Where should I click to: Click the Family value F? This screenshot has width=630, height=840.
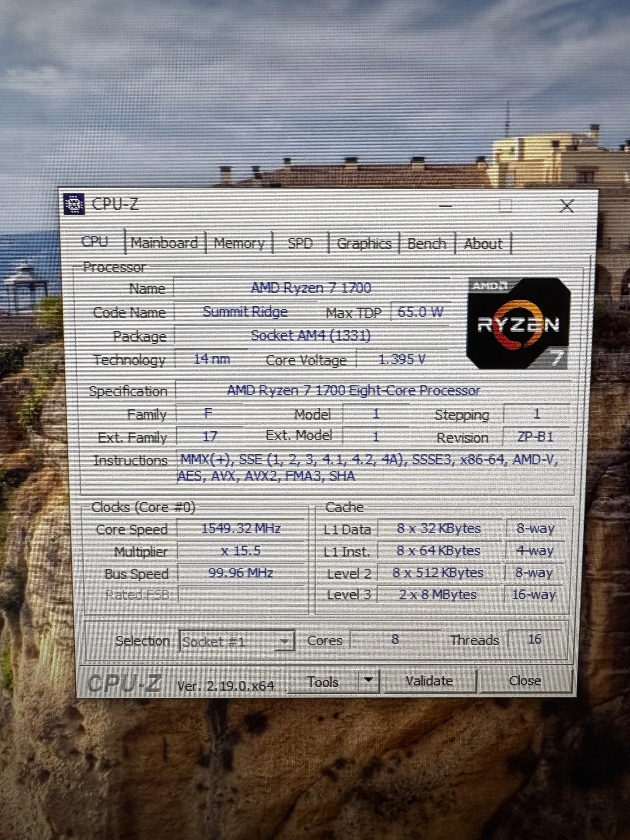tap(208, 413)
